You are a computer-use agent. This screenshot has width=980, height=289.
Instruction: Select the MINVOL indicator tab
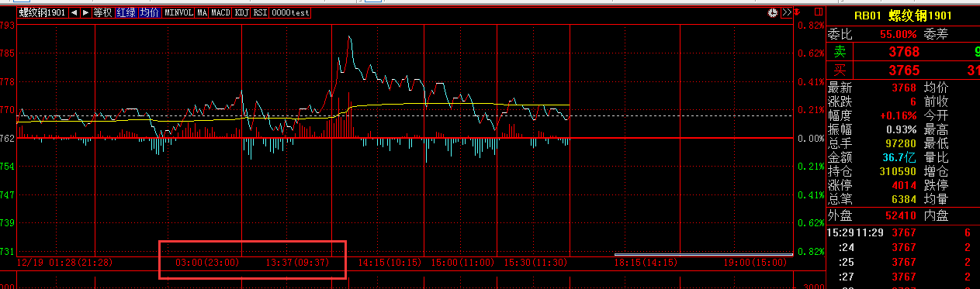coord(178,13)
